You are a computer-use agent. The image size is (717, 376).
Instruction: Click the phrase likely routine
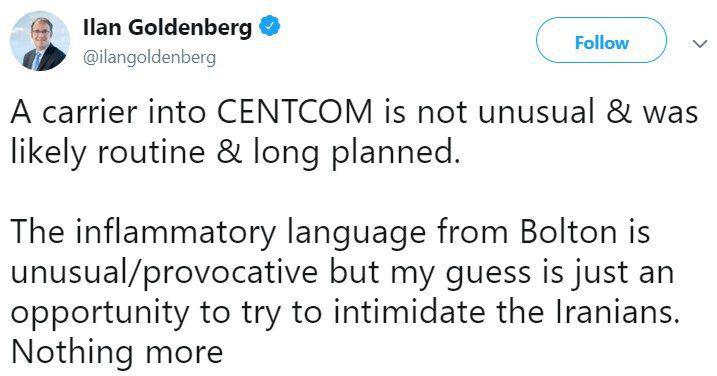107,154
